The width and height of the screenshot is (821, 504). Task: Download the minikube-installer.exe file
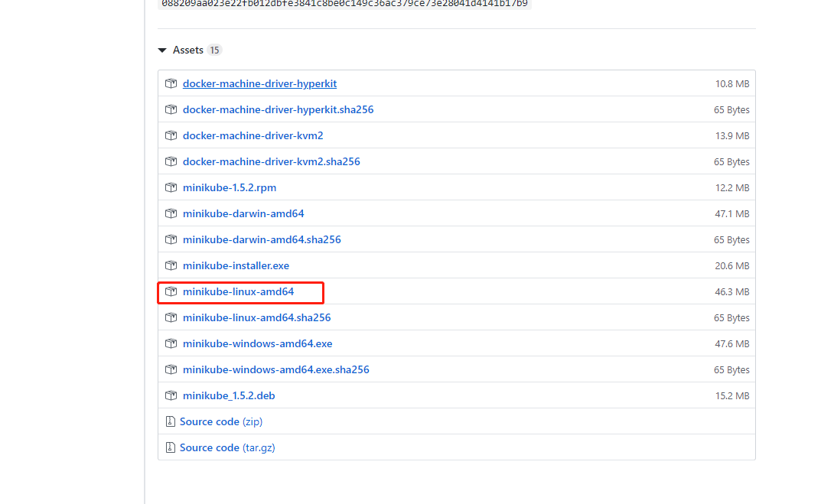click(x=236, y=266)
